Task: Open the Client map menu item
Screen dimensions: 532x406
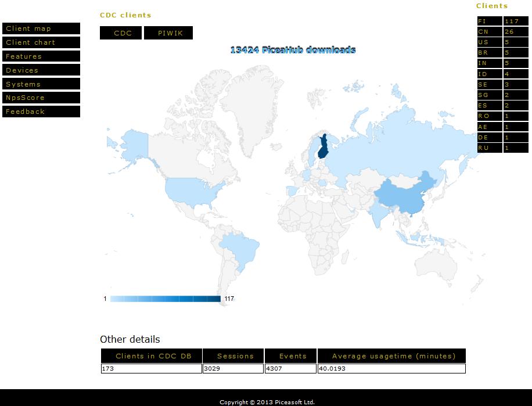Action: (41, 28)
